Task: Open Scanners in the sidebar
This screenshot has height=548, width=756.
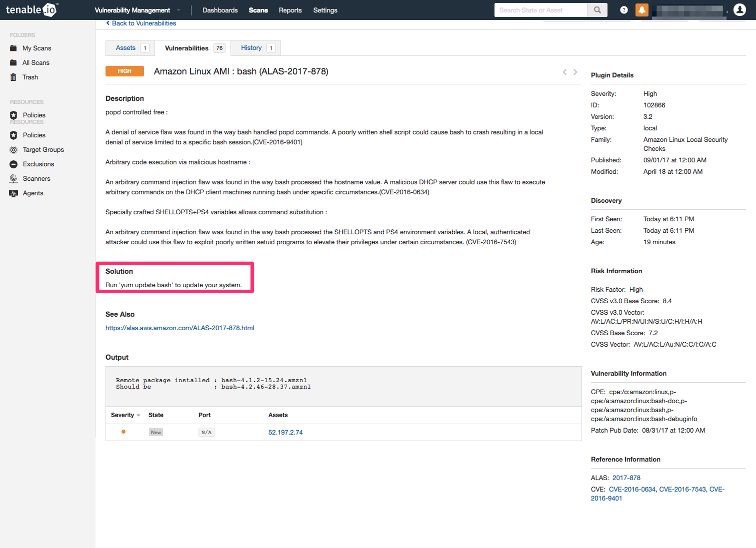Action: tap(36, 179)
